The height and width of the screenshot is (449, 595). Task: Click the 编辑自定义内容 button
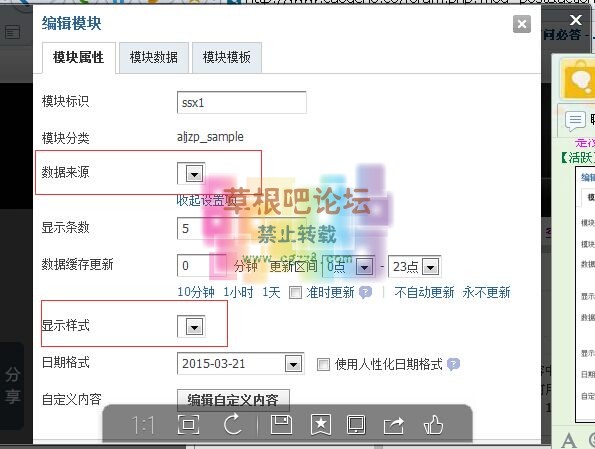coord(233,400)
